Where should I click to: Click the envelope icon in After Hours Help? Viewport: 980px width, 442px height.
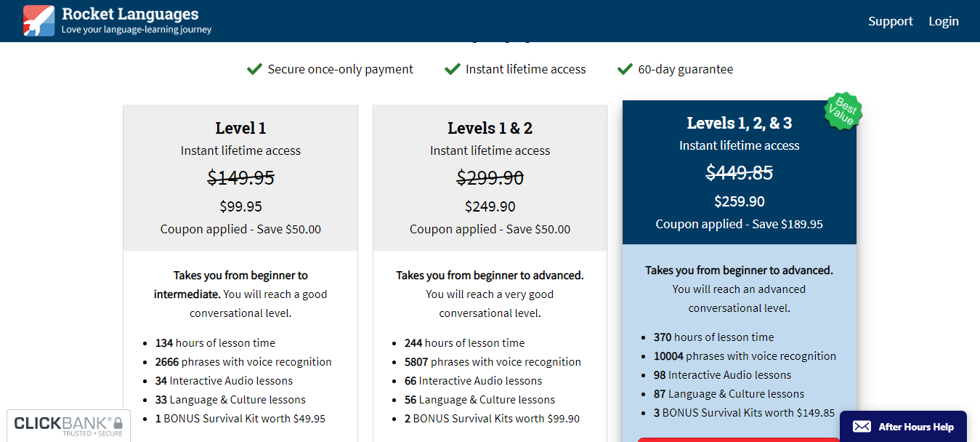(862, 427)
